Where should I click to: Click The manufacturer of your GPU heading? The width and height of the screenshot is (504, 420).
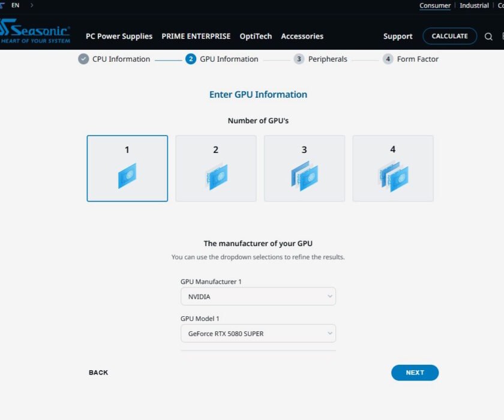tap(258, 244)
